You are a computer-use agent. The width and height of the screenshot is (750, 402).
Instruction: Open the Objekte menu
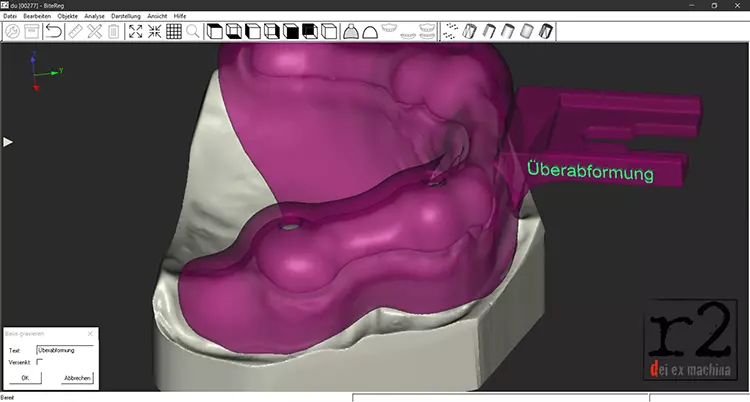click(x=68, y=17)
